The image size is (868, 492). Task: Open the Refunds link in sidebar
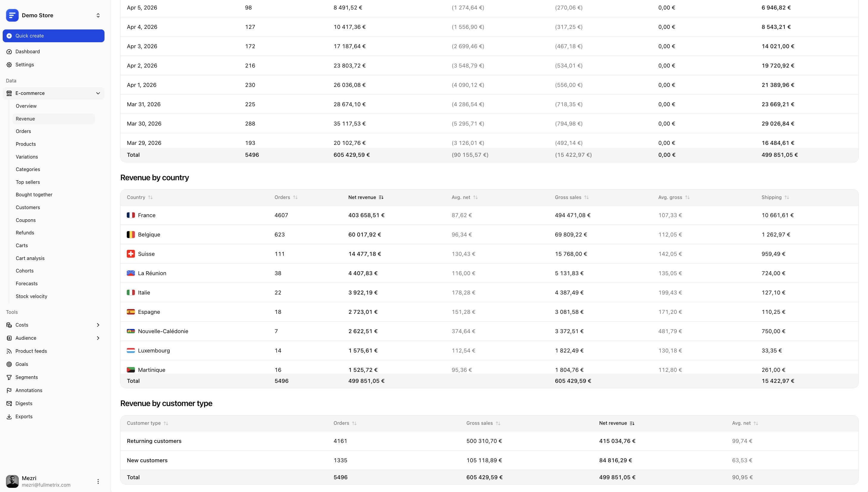coord(25,233)
